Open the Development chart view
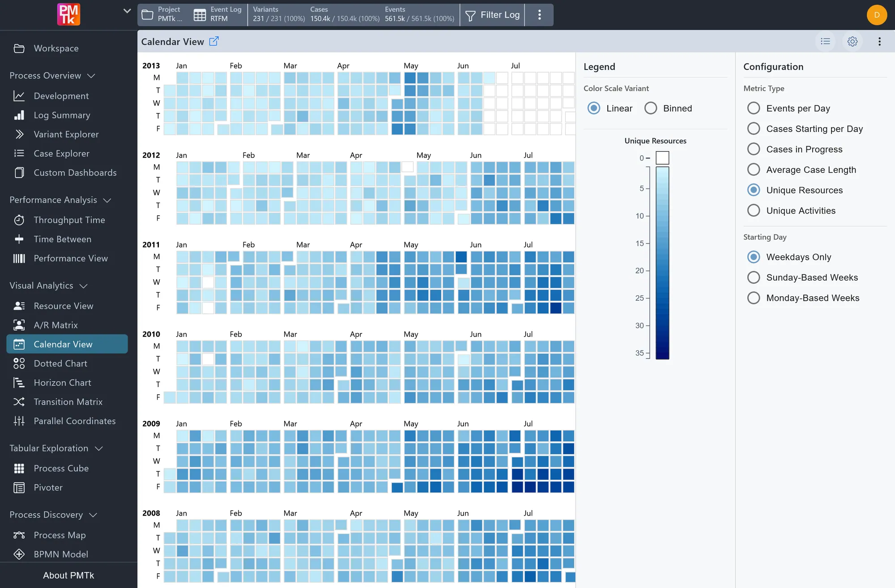Viewport: 895px width, 588px height. 67,96
